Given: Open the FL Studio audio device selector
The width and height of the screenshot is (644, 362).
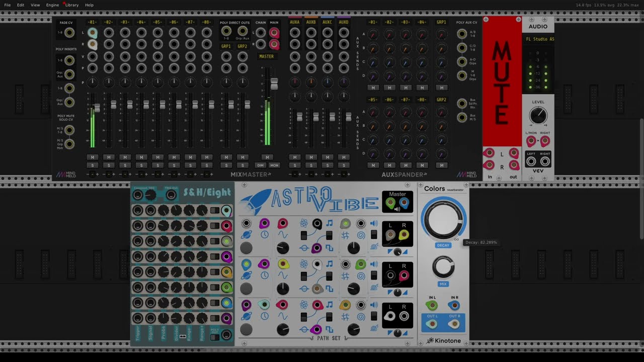Looking at the screenshot, I should pyautogui.click(x=538, y=39).
